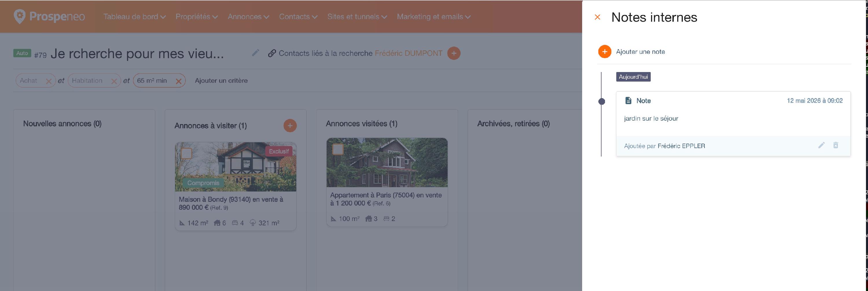The image size is (868, 291).
Task: Close the Notes internes panel
Action: [x=597, y=17]
